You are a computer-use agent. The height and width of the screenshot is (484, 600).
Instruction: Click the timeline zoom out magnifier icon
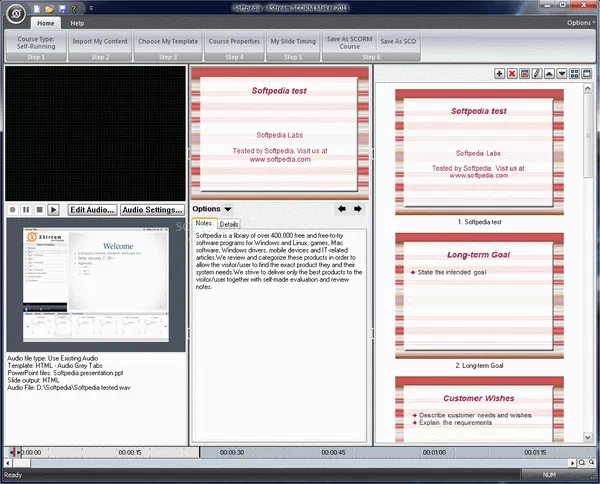pos(592,463)
